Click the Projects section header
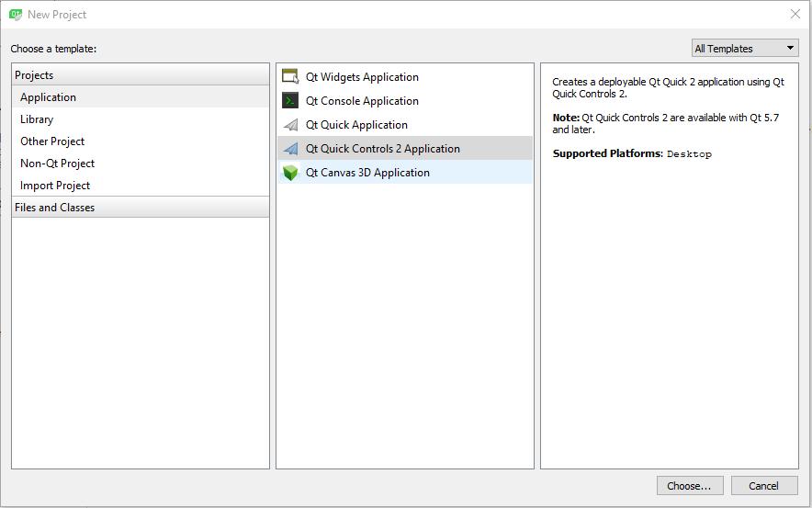This screenshot has height=508, width=812. (x=141, y=75)
